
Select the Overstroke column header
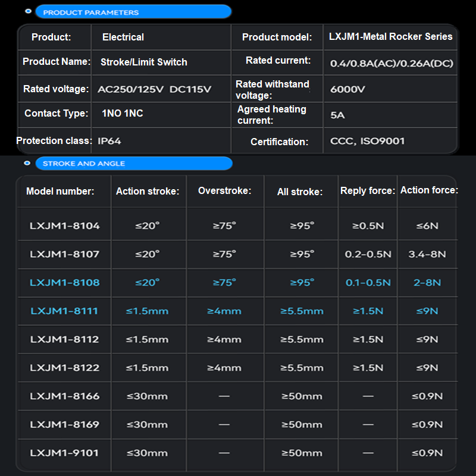pos(224,190)
